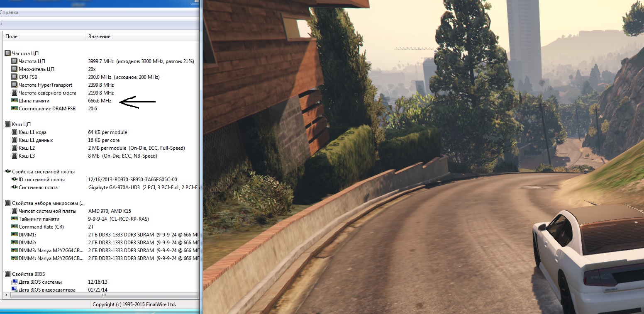644x314 pixels.
Task: Click the Тайминги памяти memory icon
Action: click(14, 219)
